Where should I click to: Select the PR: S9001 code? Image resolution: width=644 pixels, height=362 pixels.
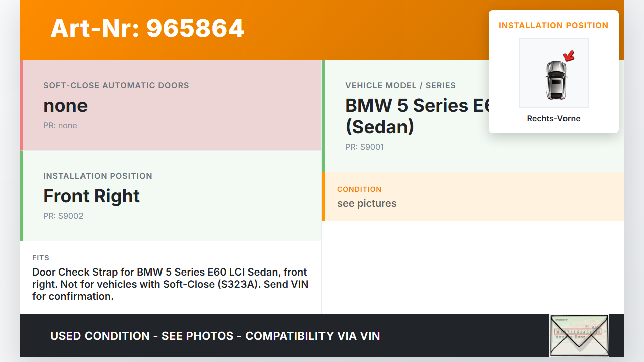(x=365, y=147)
